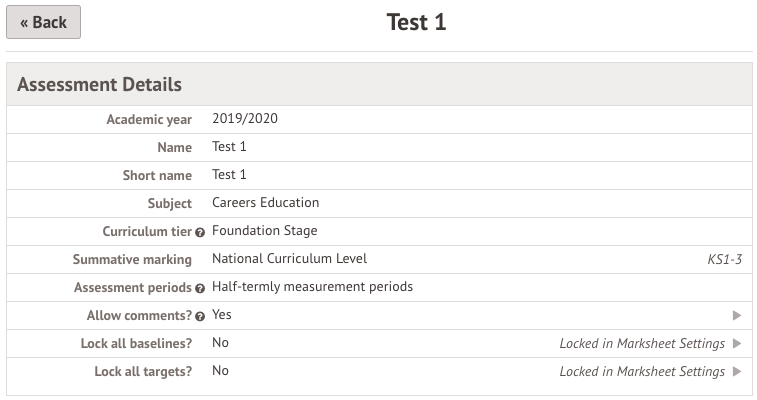This screenshot has height=400, width=757.
Task: Click the Lock all baselines No value
Action: (x=220, y=342)
